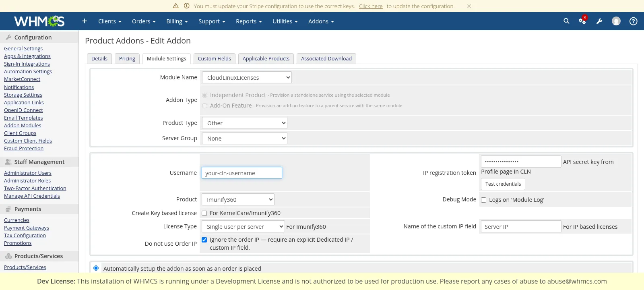The height and width of the screenshot is (290, 644).
Task: Open Addon Modules link
Action: 23,125
